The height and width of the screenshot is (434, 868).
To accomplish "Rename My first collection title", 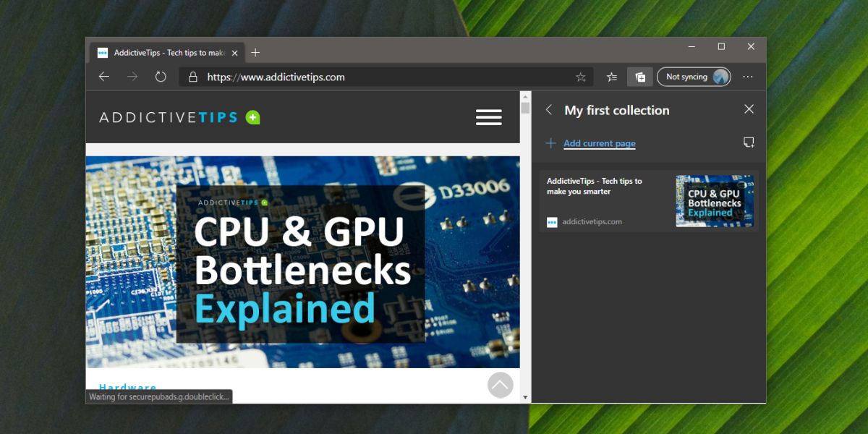I will (617, 110).
